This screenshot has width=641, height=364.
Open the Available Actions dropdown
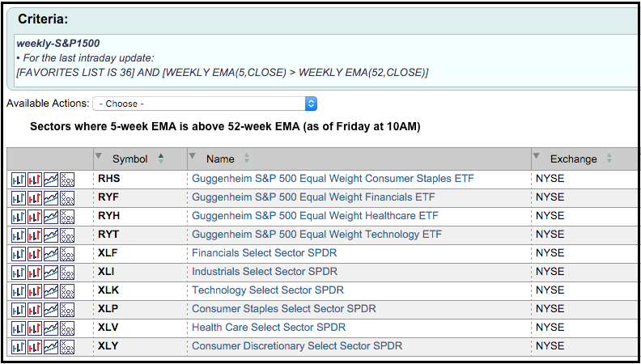[205, 104]
